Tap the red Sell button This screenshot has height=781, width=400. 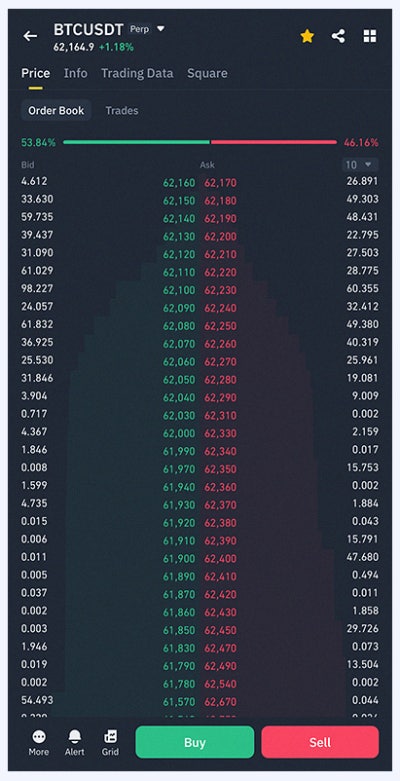320,742
